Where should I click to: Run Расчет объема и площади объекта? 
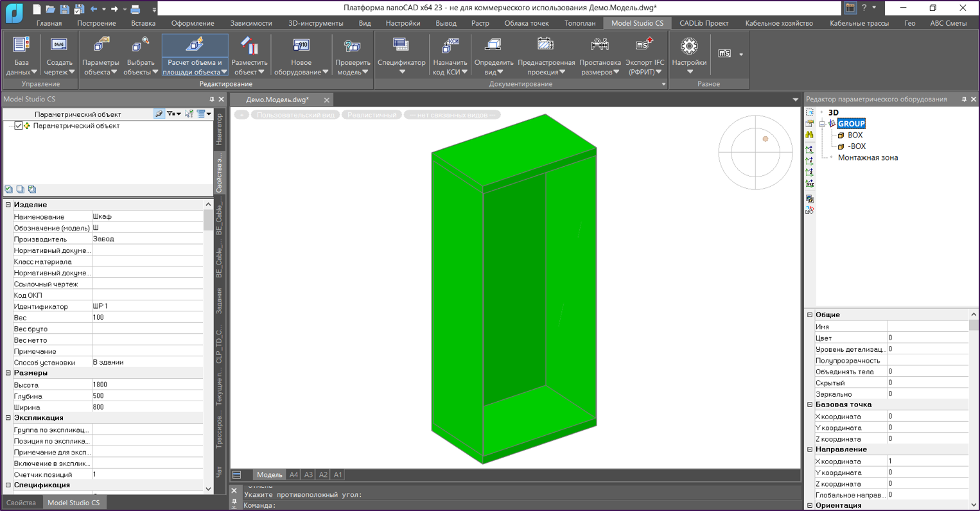point(195,56)
